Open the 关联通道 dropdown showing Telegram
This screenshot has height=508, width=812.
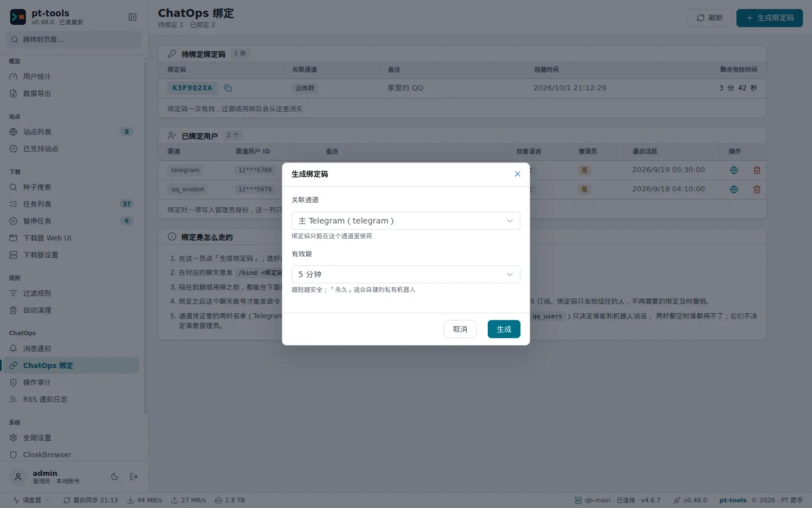tap(405, 221)
